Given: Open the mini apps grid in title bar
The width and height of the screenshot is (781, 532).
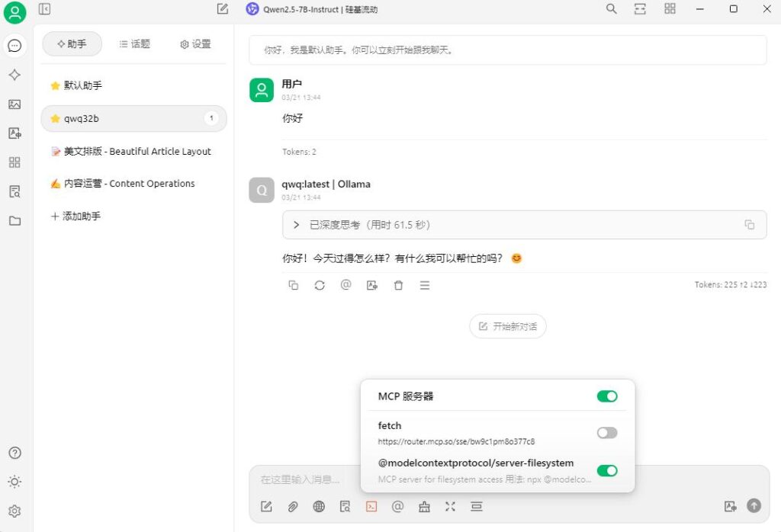Looking at the screenshot, I should 670,9.
